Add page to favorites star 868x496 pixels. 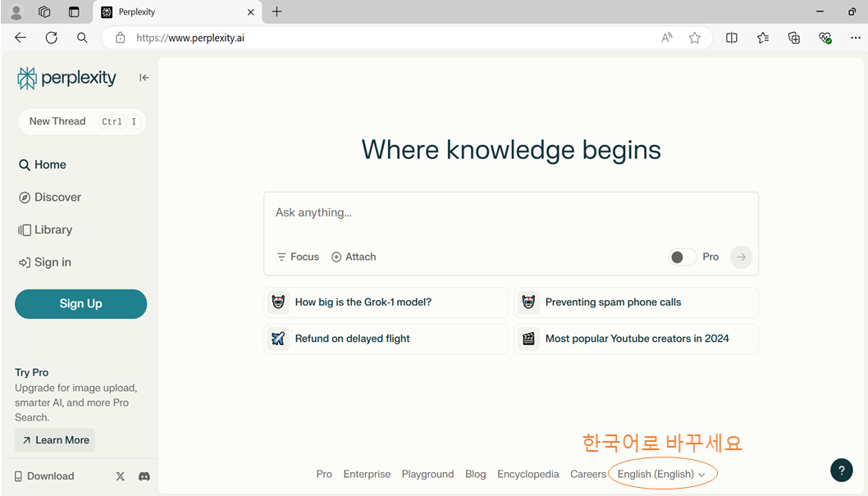click(695, 38)
